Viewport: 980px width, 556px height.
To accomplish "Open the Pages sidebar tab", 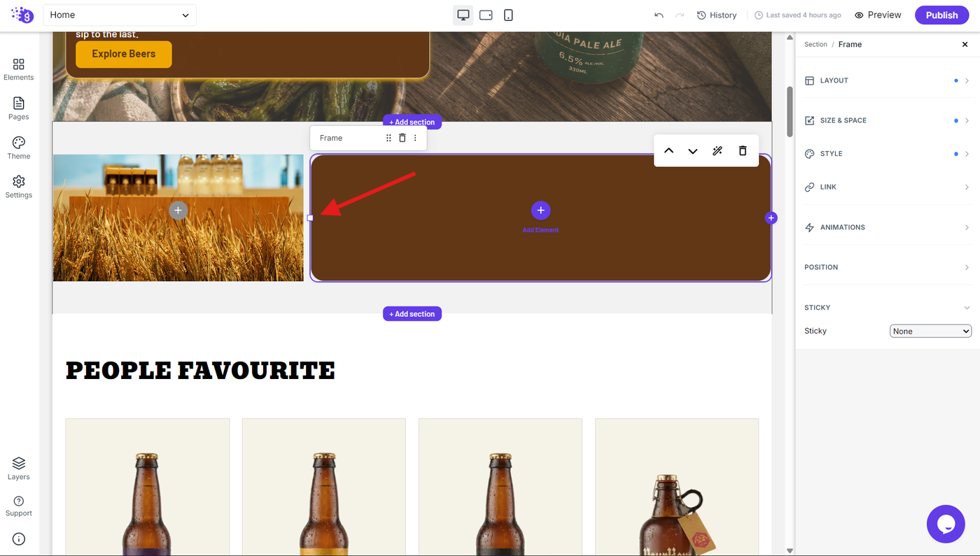I will [x=19, y=108].
